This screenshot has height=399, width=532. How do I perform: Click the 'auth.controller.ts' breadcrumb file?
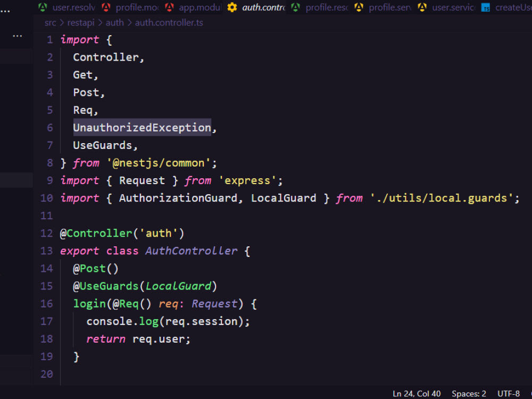pos(169,23)
